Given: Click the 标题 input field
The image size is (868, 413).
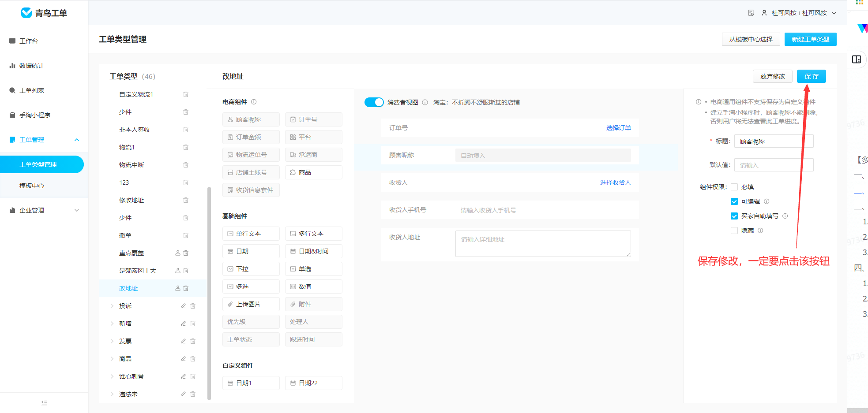Looking at the screenshot, I should [x=774, y=141].
